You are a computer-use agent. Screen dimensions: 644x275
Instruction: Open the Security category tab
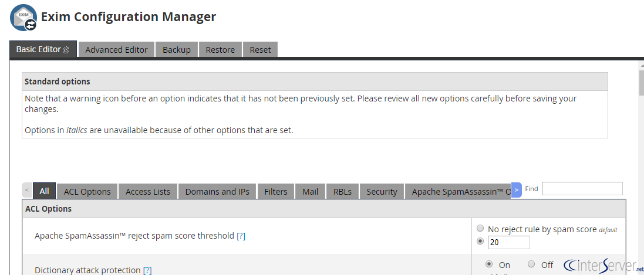tap(382, 192)
